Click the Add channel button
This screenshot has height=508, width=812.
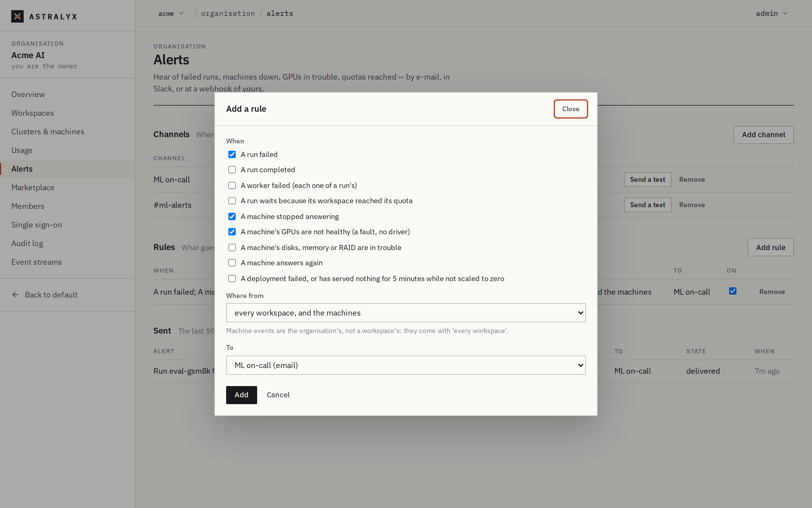pyautogui.click(x=763, y=135)
